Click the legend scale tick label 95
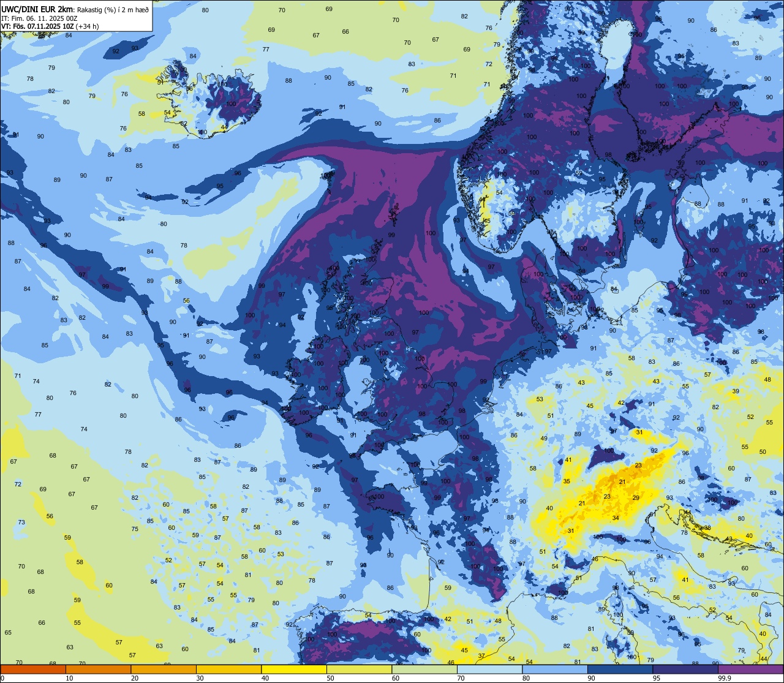 tap(657, 678)
